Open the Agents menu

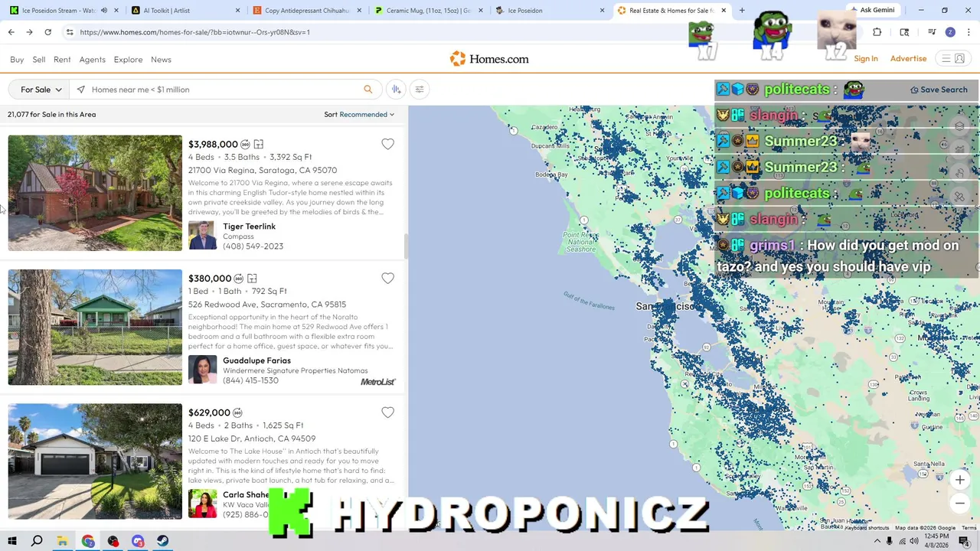(x=92, y=59)
